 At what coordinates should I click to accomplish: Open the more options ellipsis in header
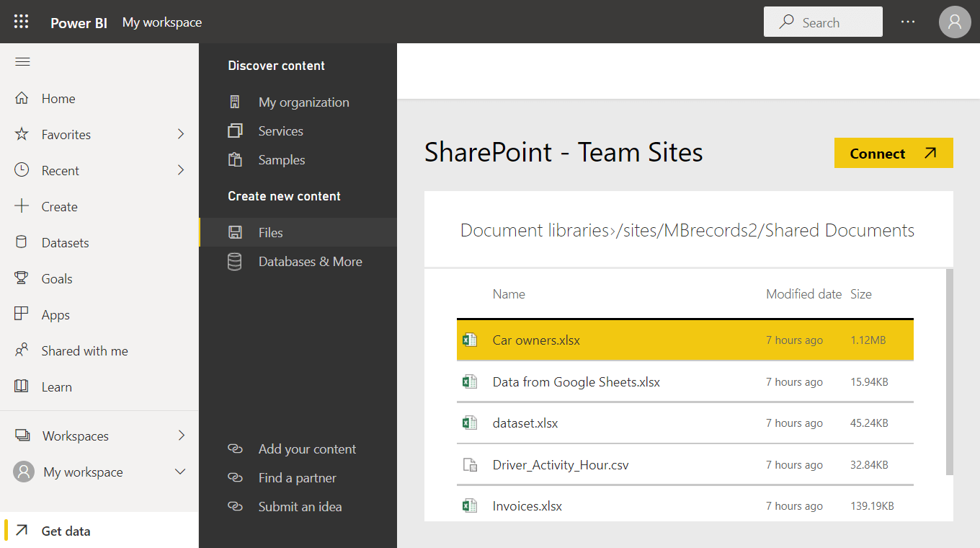[908, 22]
